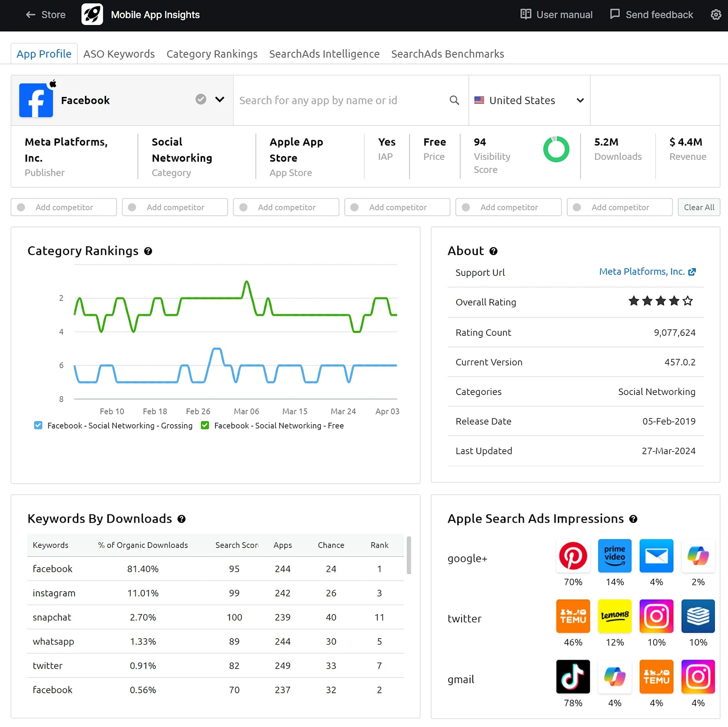The width and height of the screenshot is (728, 727).
Task: Click Clear All competitors button
Action: tap(699, 207)
